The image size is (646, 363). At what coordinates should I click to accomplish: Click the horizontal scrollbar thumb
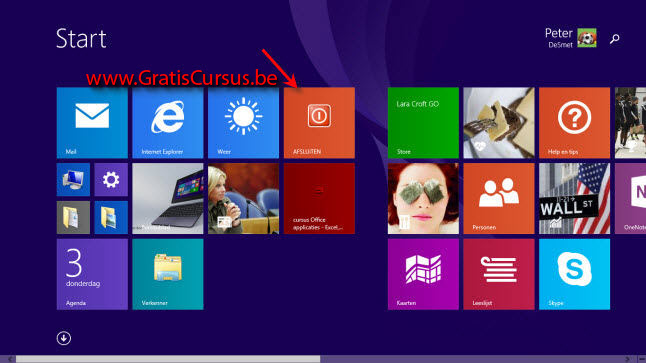[168, 359]
